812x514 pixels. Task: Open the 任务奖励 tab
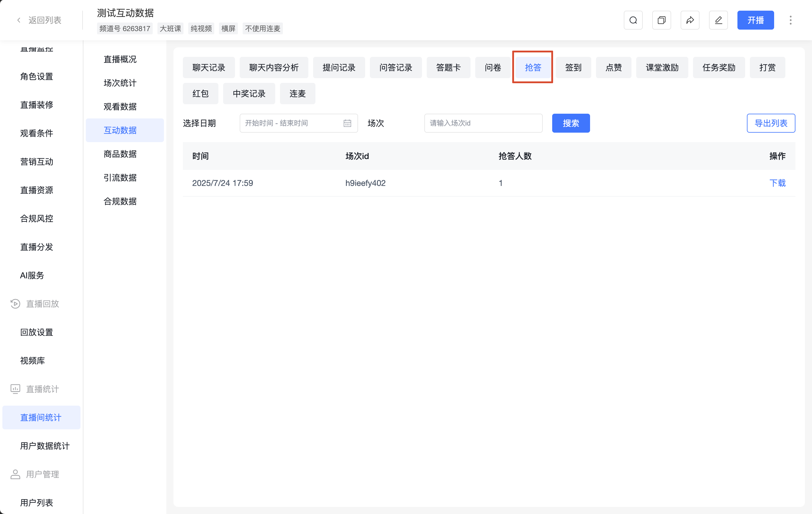tap(718, 68)
